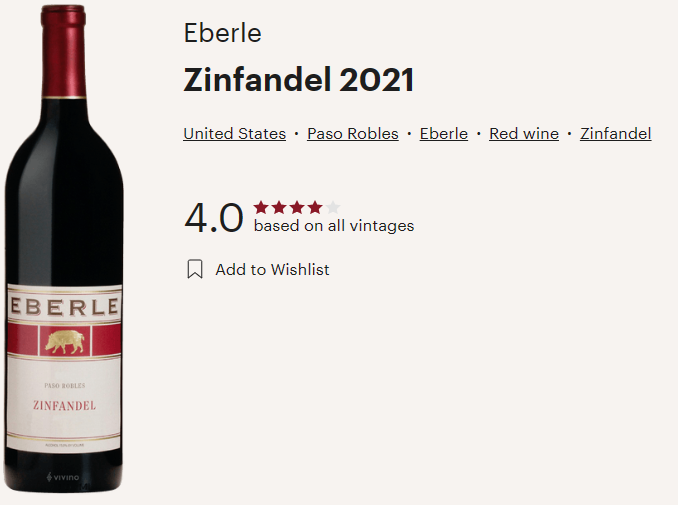The height and width of the screenshot is (505, 678).
Task: Click the golden boar emblem on label
Action: pyautogui.click(x=65, y=342)
